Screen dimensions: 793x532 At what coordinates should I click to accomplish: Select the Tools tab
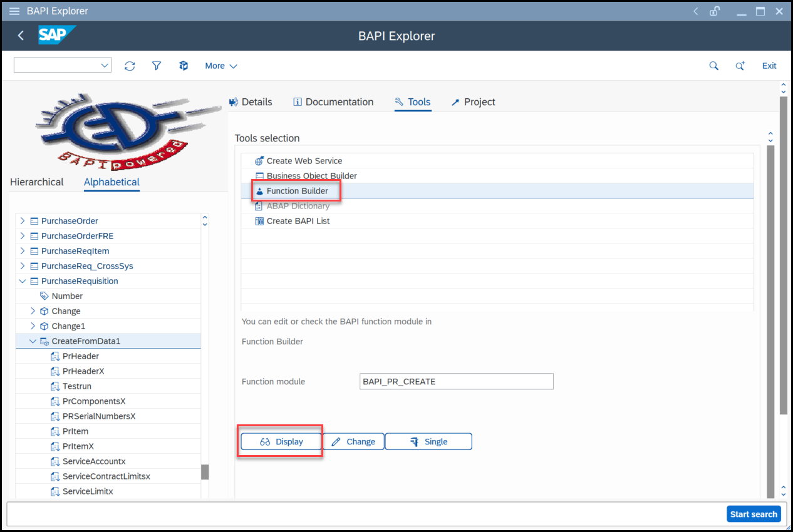(x=413, y=102)
